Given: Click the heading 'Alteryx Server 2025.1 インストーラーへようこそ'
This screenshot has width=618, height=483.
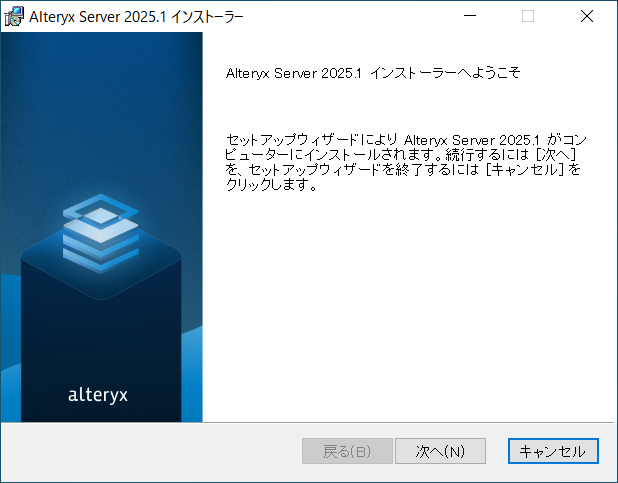Looking at the screenshot, I should (x=373, y=73).
